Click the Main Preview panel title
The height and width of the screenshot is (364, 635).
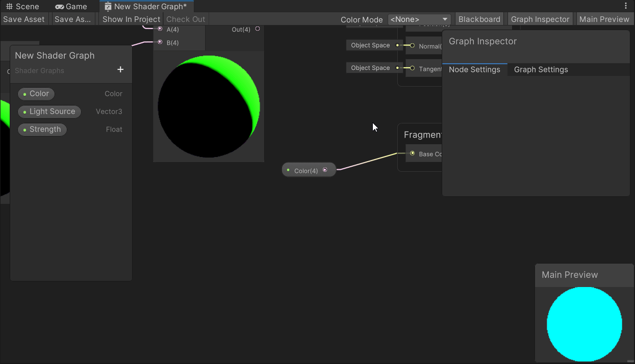pyautogui.click(x=570, y=275)
